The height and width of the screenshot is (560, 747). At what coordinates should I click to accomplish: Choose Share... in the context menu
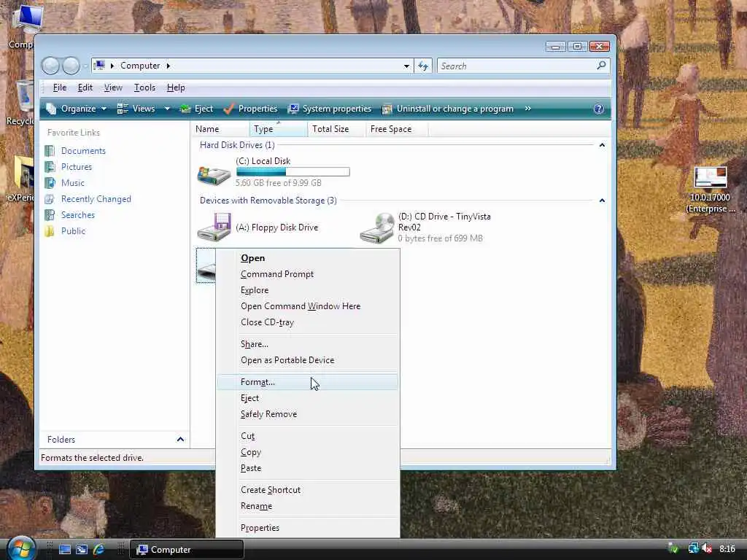pos(308,344)
